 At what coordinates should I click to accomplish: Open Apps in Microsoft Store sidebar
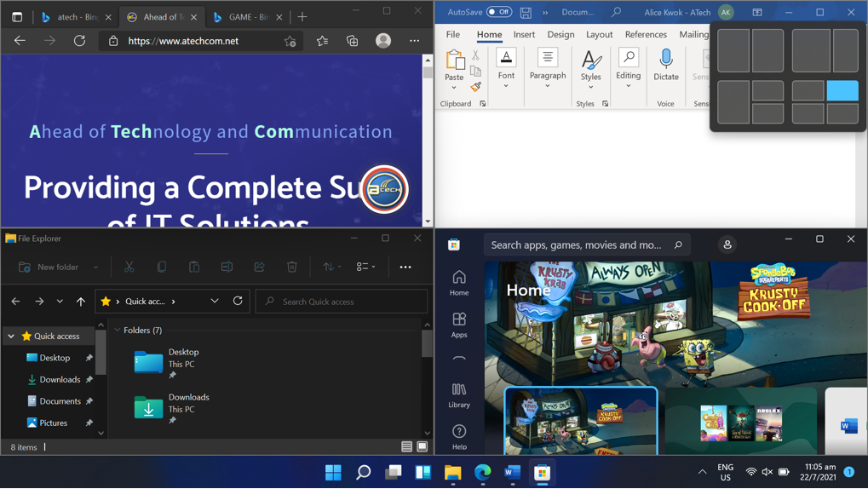459,325
